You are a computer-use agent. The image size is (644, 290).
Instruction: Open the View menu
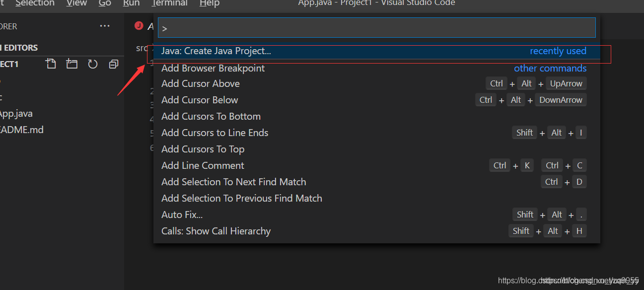[x=76, y=3]
